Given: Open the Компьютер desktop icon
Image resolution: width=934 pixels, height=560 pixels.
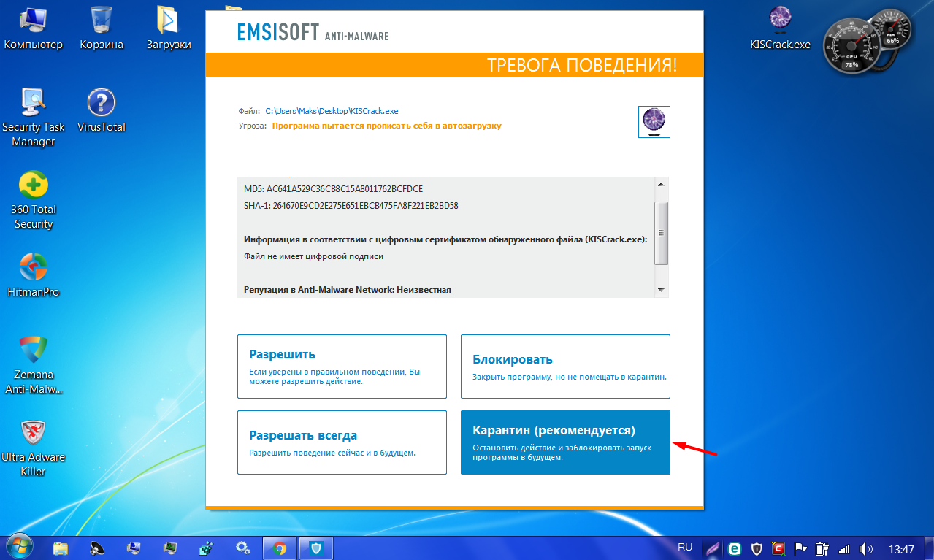Looking at the screenshot, I should click(x=34, y=28).
